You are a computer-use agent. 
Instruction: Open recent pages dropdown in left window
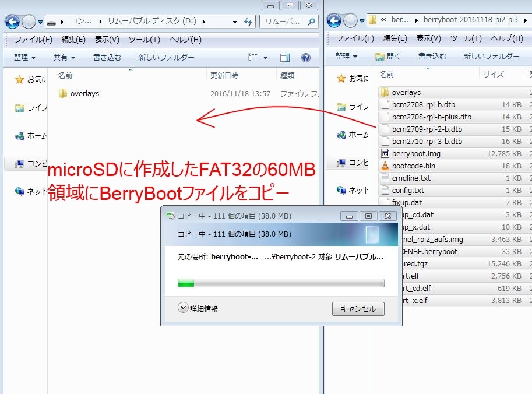(x=40, y=22)
